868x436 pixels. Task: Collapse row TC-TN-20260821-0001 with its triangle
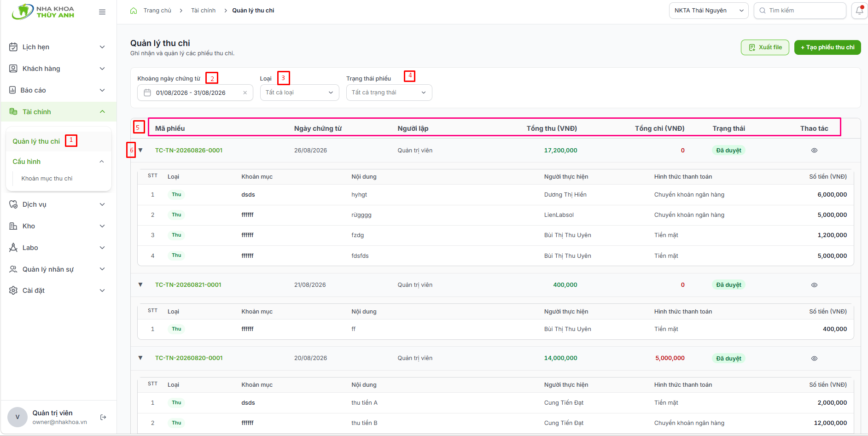[140, 285]
